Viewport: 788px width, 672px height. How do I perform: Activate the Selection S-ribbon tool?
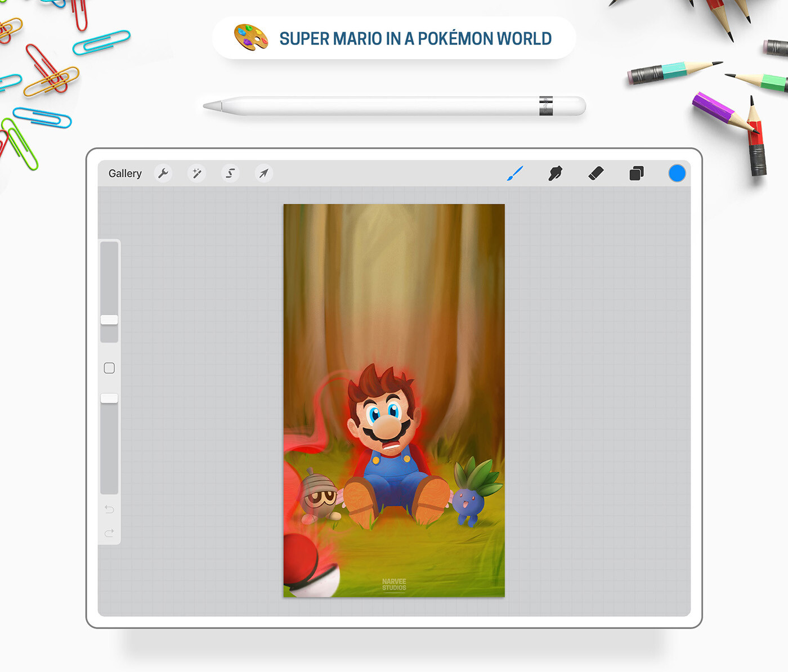tap(230, 173)
